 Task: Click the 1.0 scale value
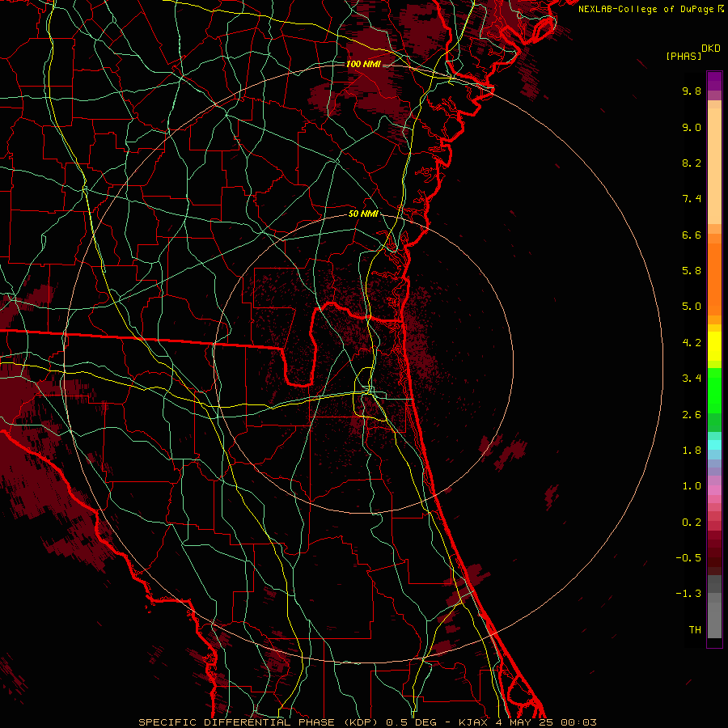(692, 486)
